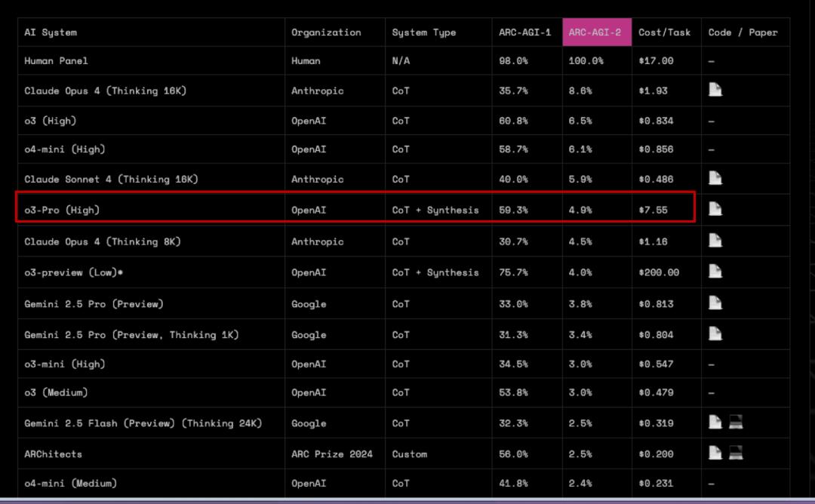The image size is (815, 504).
Task: Open the Gemini 2.5 Flash (Preview) paper icon
Action: pos(715,422)
